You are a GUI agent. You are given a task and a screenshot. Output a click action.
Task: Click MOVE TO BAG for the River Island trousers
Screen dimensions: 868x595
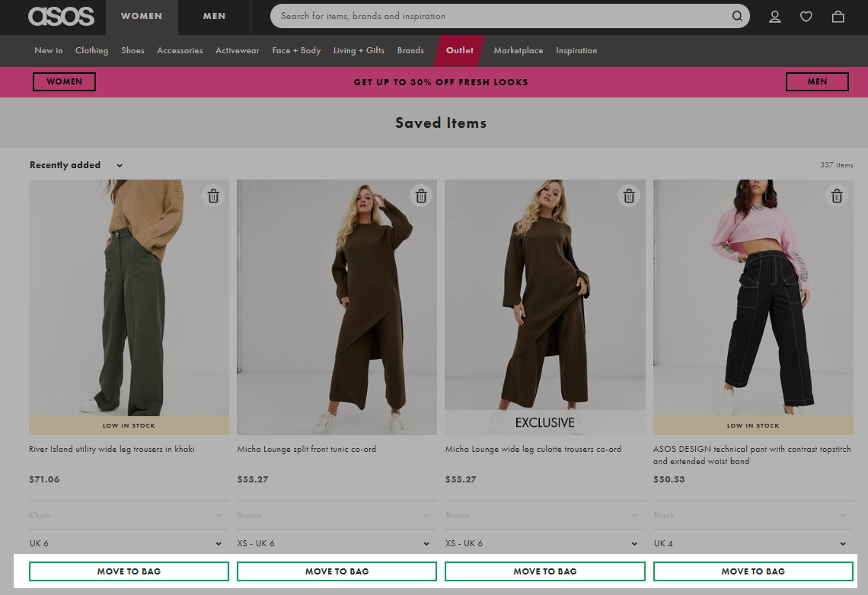point(128,571)
